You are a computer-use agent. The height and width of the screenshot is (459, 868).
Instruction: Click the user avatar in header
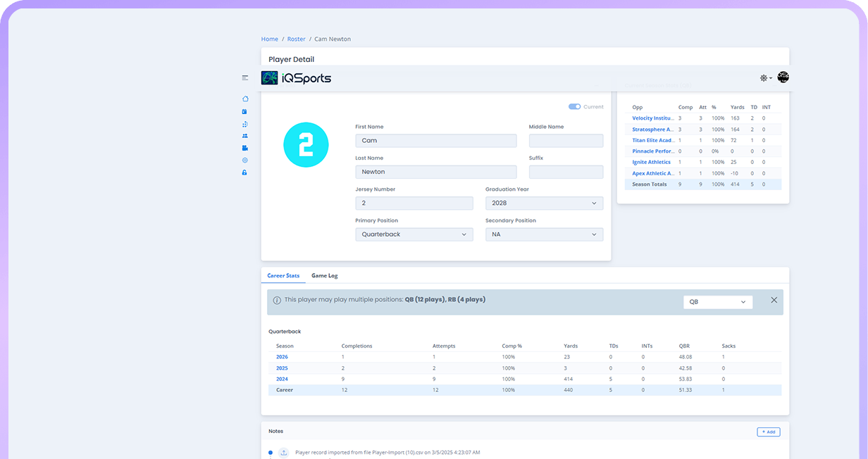click(783, 77)
